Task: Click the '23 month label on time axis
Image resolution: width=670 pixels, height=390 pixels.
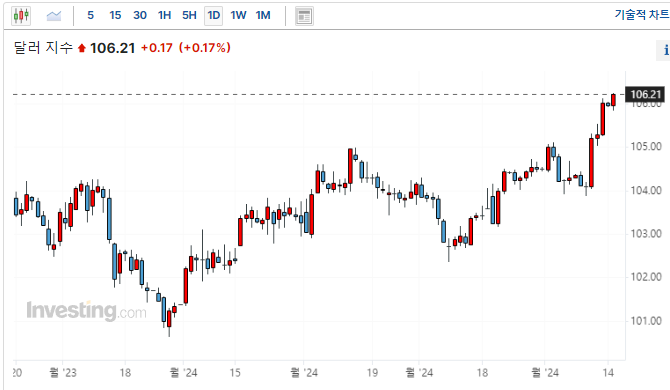Action: [63, 373]
